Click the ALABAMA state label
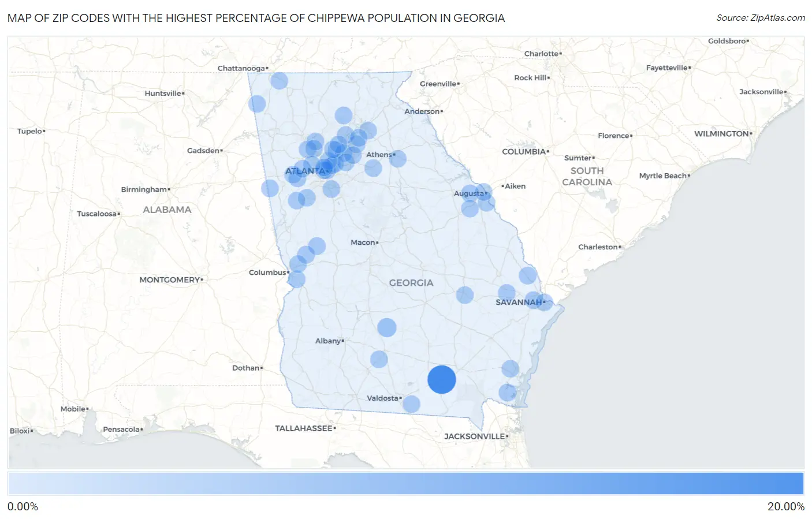Viewport: 812px width, 519px height. (167, 210)
